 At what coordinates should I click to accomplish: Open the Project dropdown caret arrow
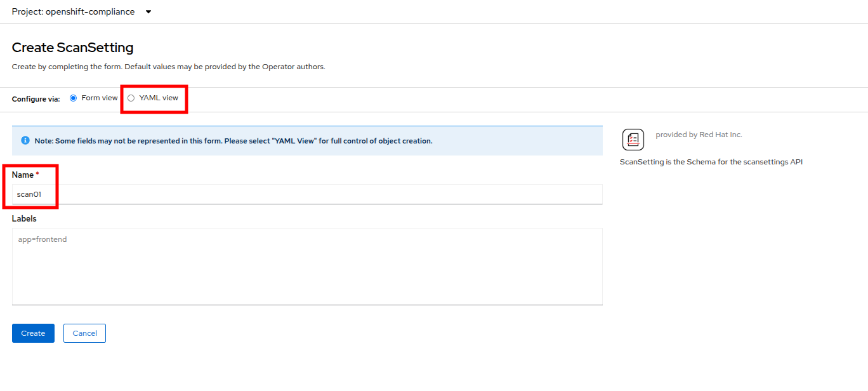click(x=148, y=12)
